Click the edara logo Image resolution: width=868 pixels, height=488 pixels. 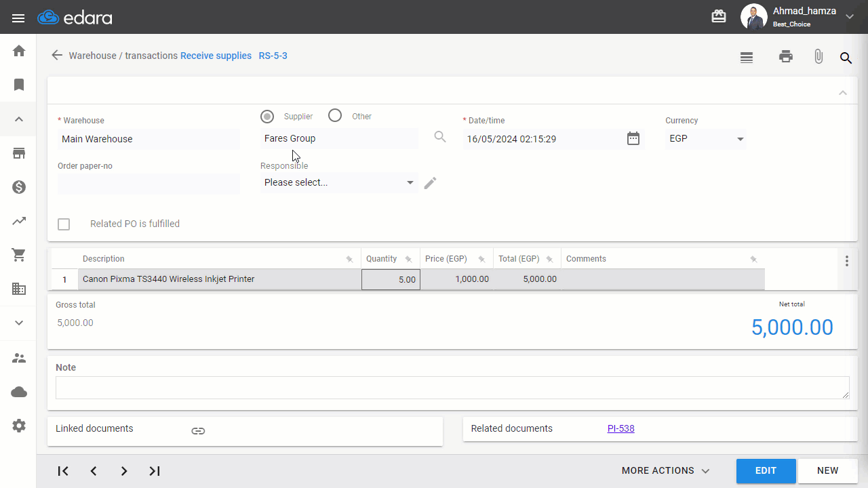(75, 18)
